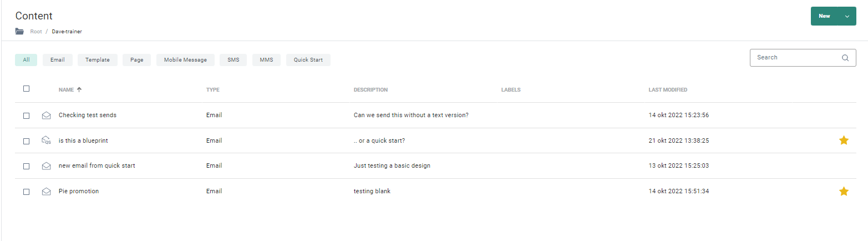Toggle the select all checkbox in the header

pyautogui.click(x=26, y=88)
